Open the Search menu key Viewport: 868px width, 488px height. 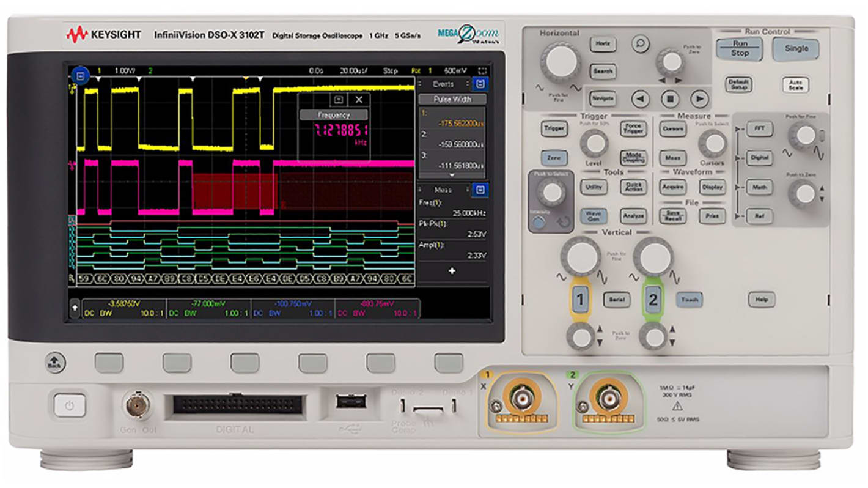point(603,72)
